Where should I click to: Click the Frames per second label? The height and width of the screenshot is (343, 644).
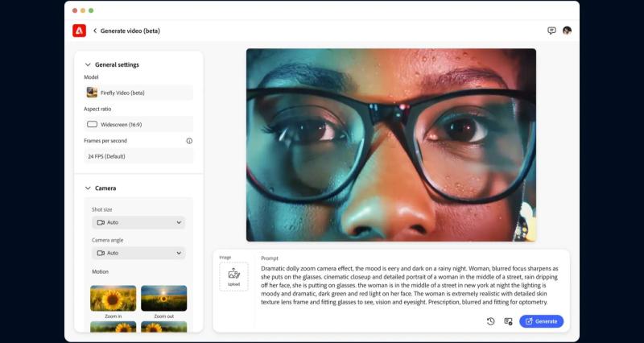click(105, 141)
